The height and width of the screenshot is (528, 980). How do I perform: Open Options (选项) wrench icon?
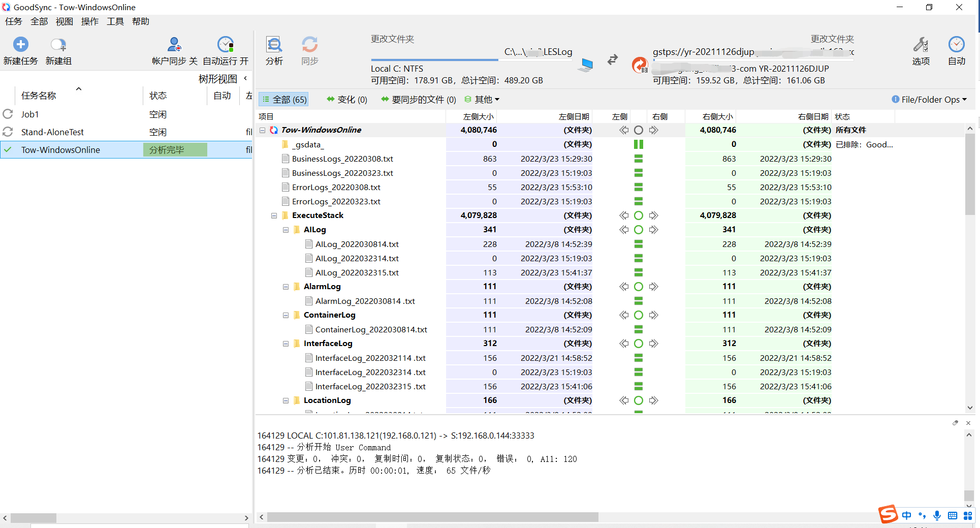coord(921,45)
